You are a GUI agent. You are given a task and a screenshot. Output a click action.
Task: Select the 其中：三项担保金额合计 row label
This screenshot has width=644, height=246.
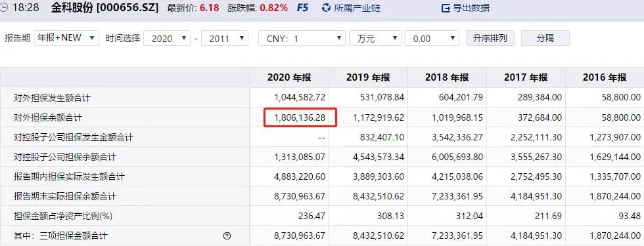tap(60, 236)
